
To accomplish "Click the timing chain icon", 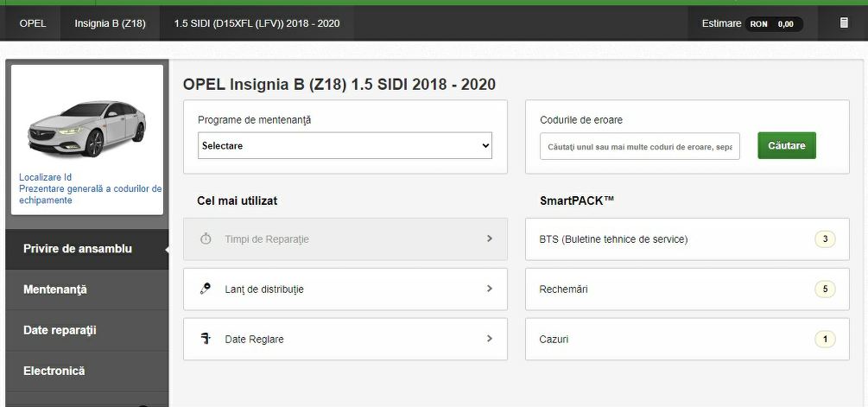I will 206,289.
